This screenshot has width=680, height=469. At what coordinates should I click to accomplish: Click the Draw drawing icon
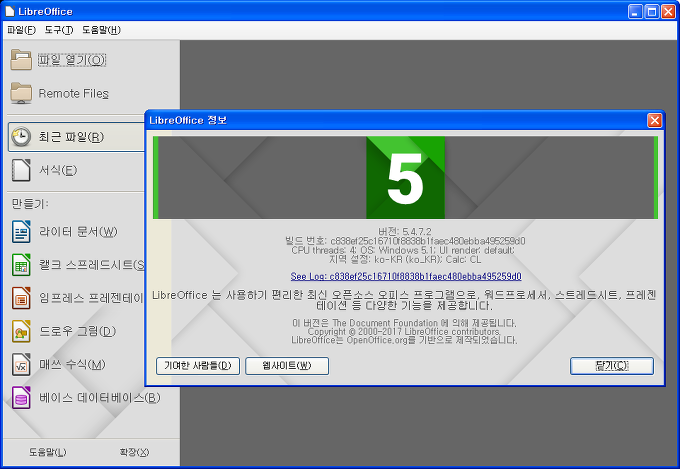point(21,331)
